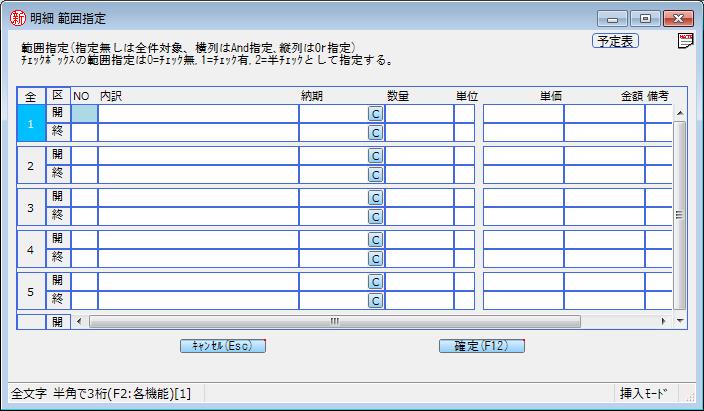Click the notepad icon in top-right corner
This screenshot has width=704, height=411.
(x=685, y=41)
